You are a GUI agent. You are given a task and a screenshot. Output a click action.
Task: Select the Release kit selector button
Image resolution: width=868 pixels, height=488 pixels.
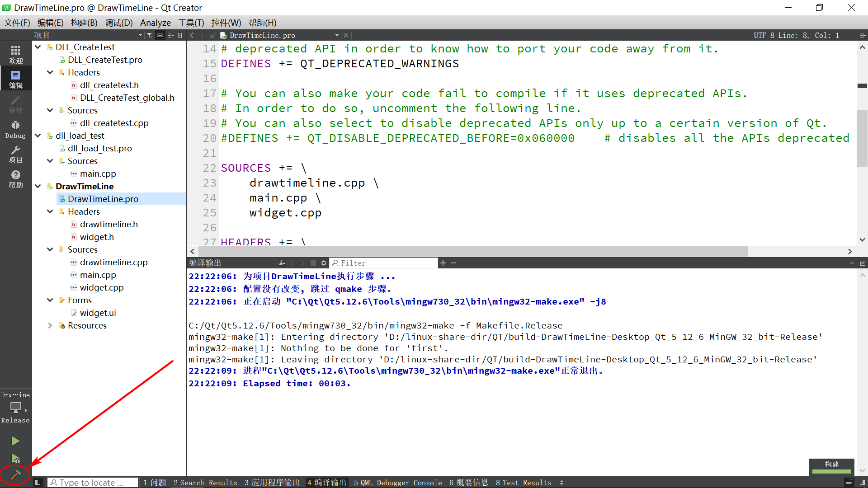[x=15, y=408]
